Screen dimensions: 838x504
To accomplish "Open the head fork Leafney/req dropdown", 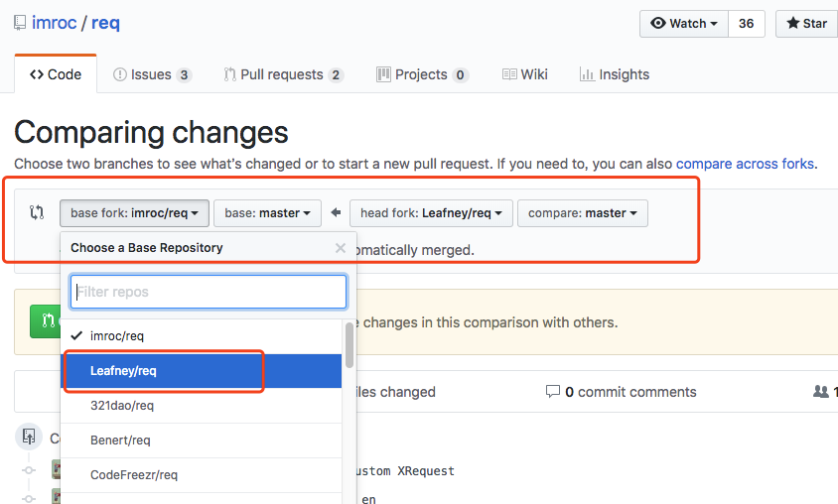I will (431, 212).
